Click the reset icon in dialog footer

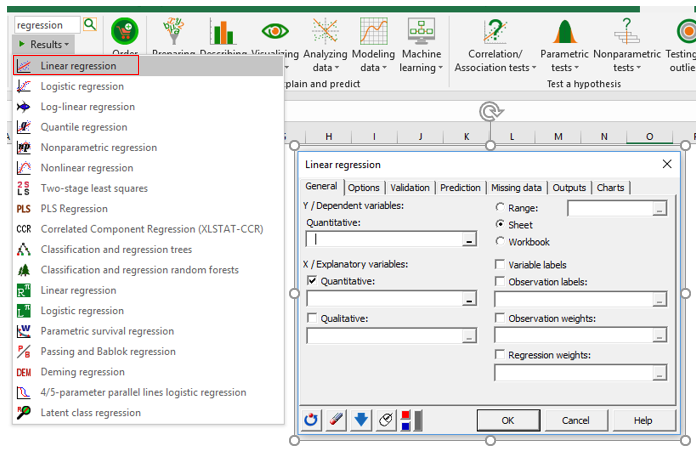tap(312, 420)
